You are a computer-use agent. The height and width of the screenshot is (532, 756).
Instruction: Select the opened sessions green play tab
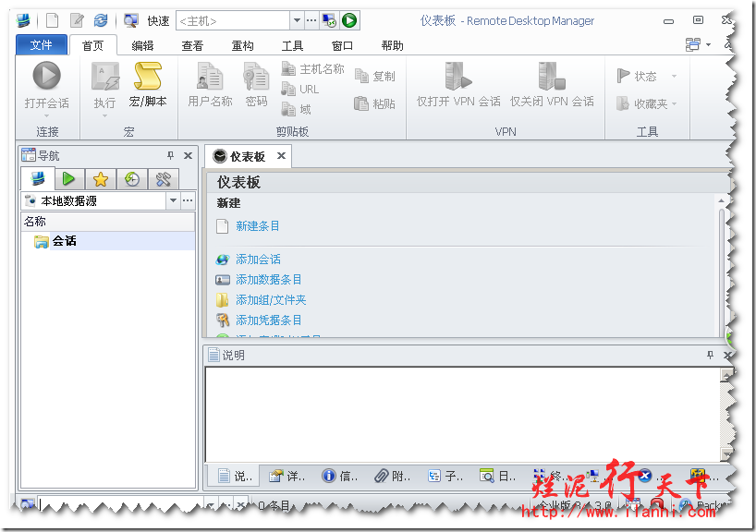pyautogui.click(x=69, y=179)
